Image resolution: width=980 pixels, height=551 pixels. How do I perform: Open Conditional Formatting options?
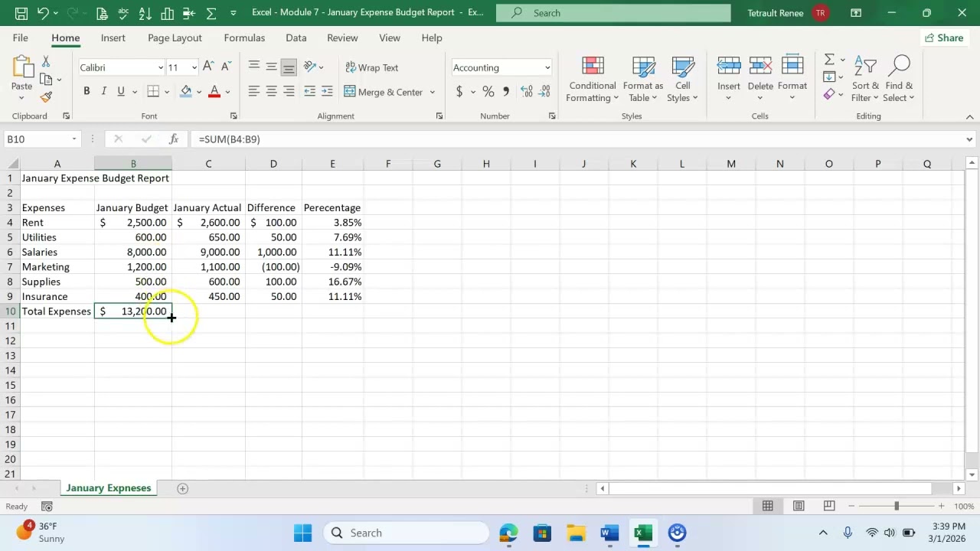click(x=593, y=79)
